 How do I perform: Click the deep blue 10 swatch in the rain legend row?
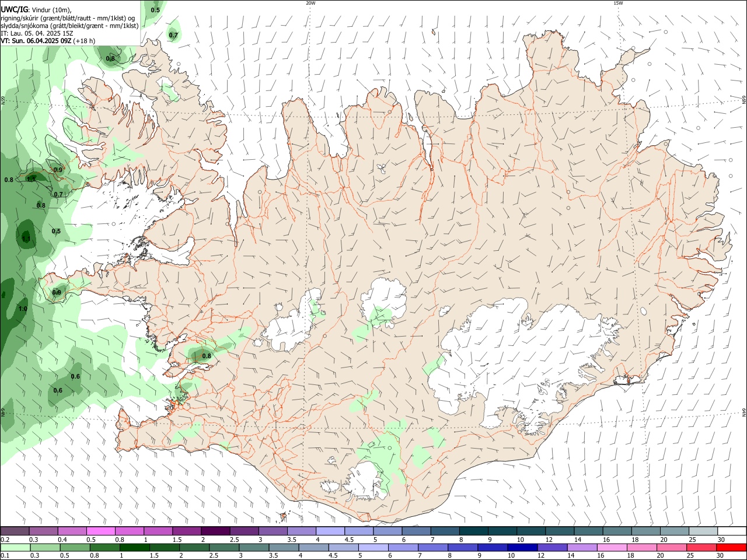point(522,548)
